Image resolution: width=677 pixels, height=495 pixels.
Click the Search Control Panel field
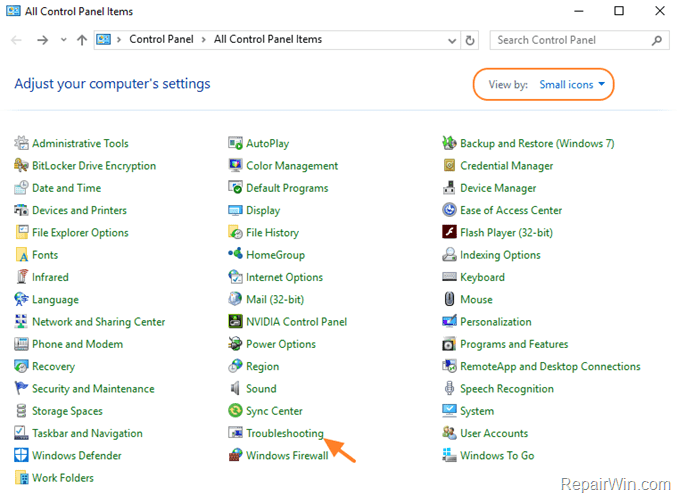coord(579,40)
